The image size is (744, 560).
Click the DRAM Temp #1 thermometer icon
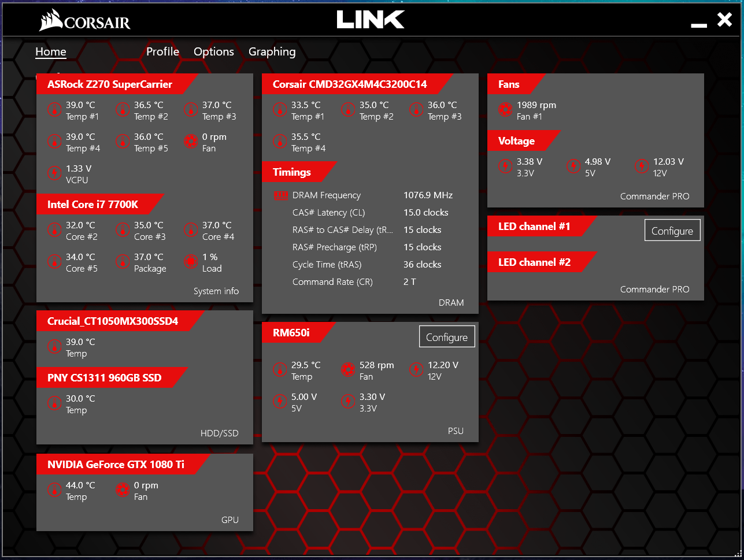tap(280, 110)
